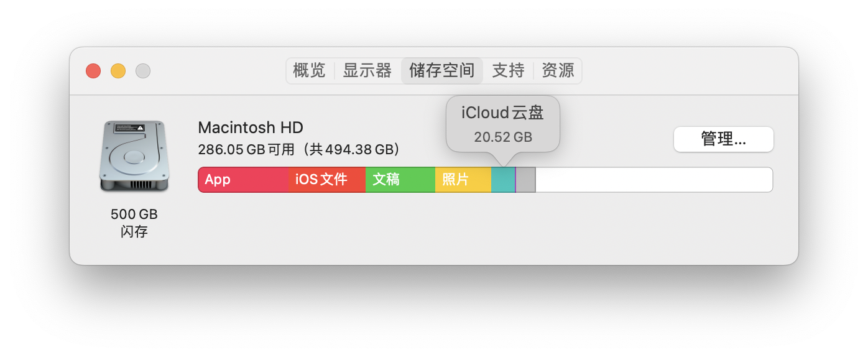
Task: Minimize the window with yellow button
Action: point(118,71)
